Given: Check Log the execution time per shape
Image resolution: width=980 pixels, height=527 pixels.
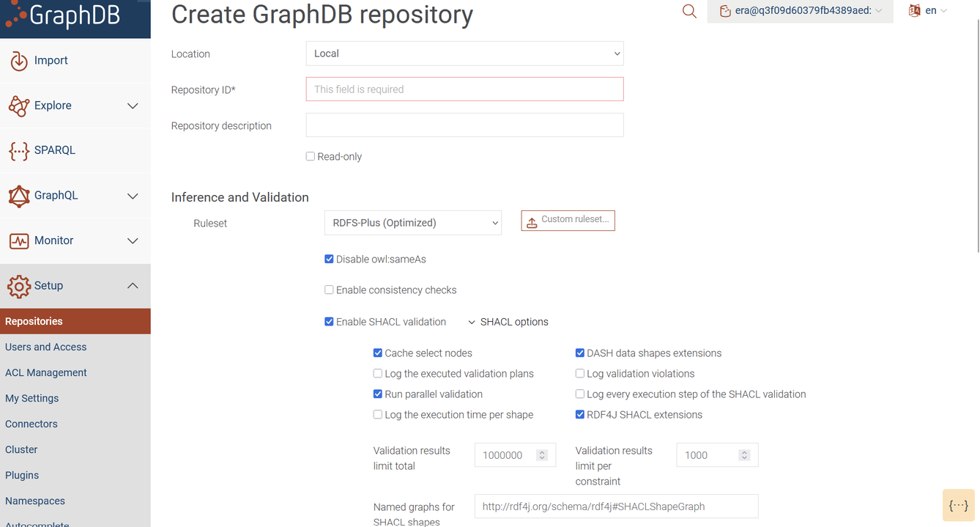Looking at the screenshot, I should coord(378,414).
